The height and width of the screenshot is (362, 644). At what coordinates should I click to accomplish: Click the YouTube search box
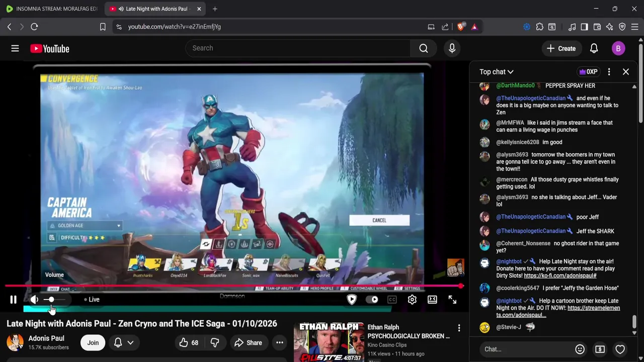pyautogui.click(x=298, y=48)
